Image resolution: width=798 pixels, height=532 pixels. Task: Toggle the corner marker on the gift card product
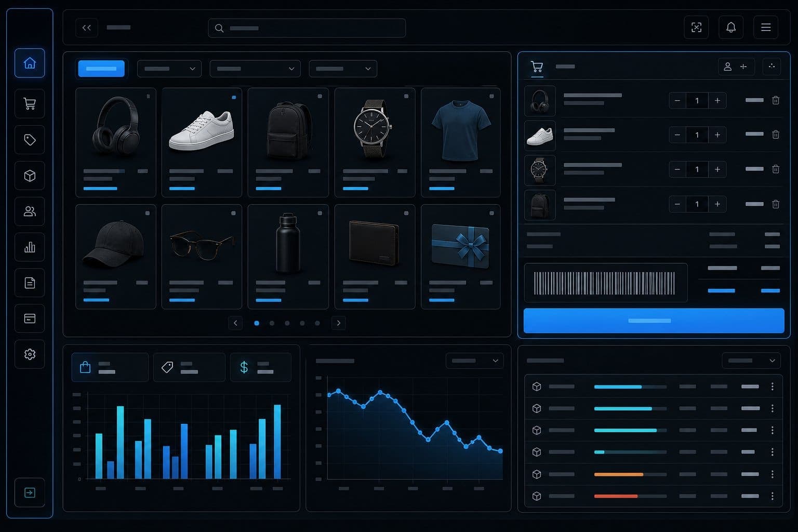click(491, 213)
